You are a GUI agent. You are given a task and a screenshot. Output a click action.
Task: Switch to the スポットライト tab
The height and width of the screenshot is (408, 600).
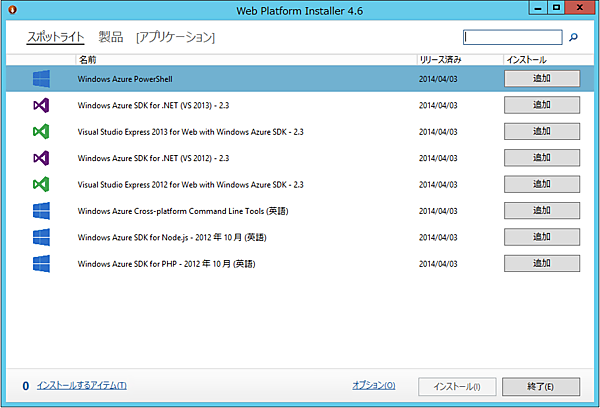pyautogui.click(x=55, y=37)
